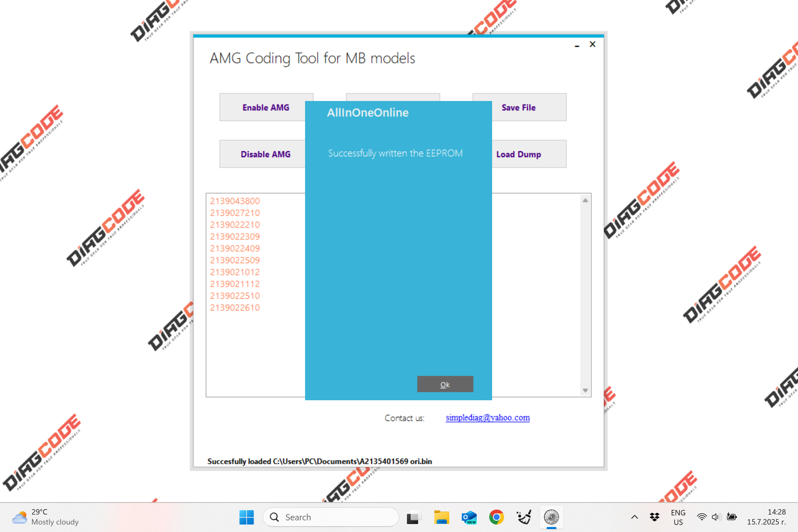798x532 pixels.
Task: Open the clock and calendar flyout
Action: point(766,517)
